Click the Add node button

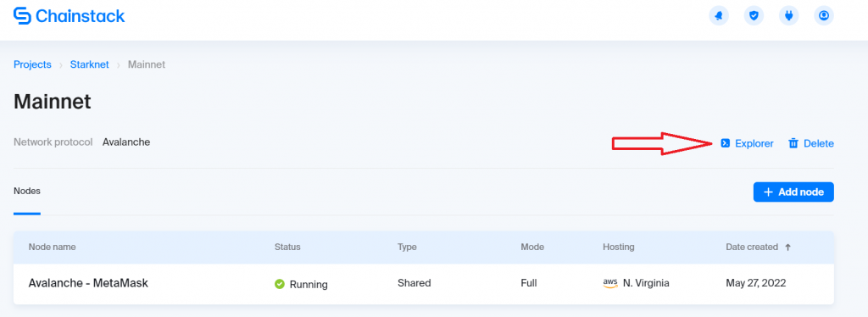pos(793,192)
